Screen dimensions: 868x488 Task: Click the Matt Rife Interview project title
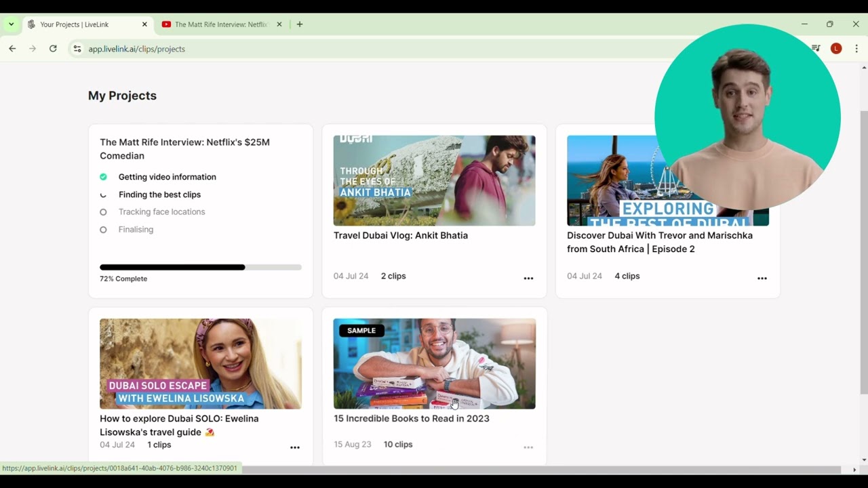click(x=184, y=148)
